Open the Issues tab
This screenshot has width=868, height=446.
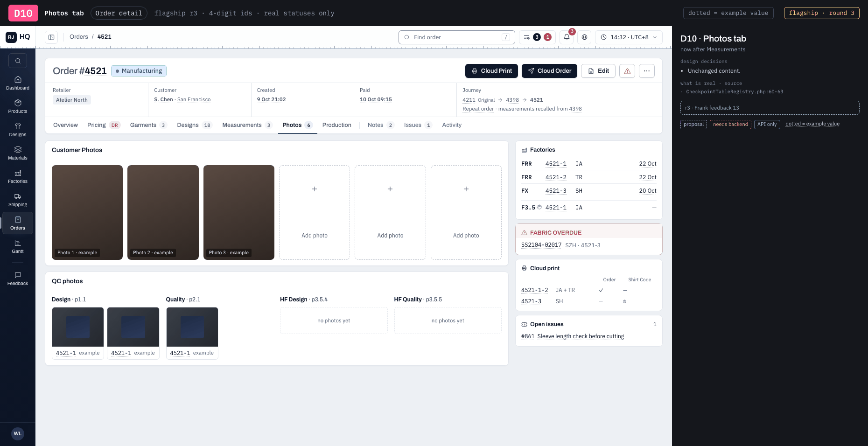418,125
